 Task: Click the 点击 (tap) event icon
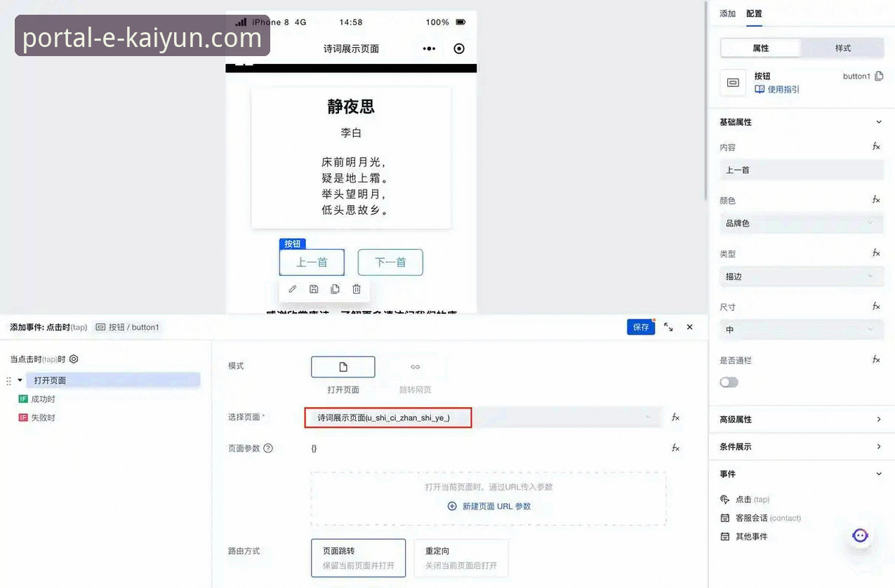(725, 500)
